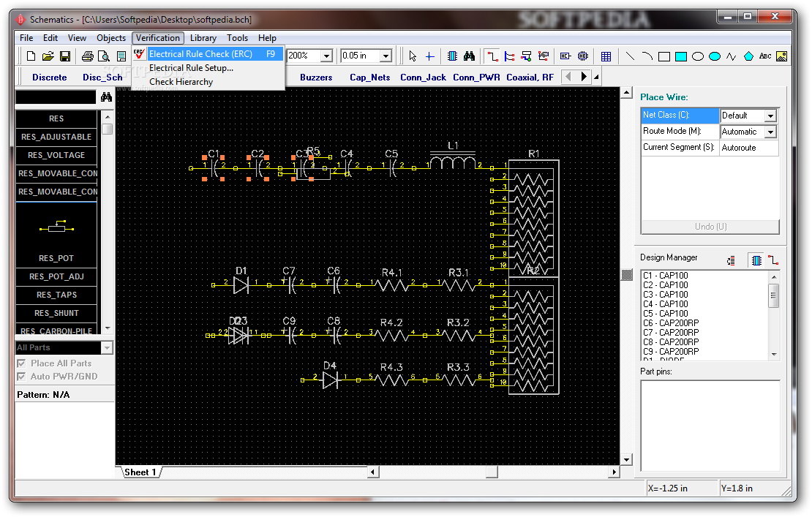Click the insert picture icon
The width and height of the screenshot is (812, 517).
click(781, 56)
